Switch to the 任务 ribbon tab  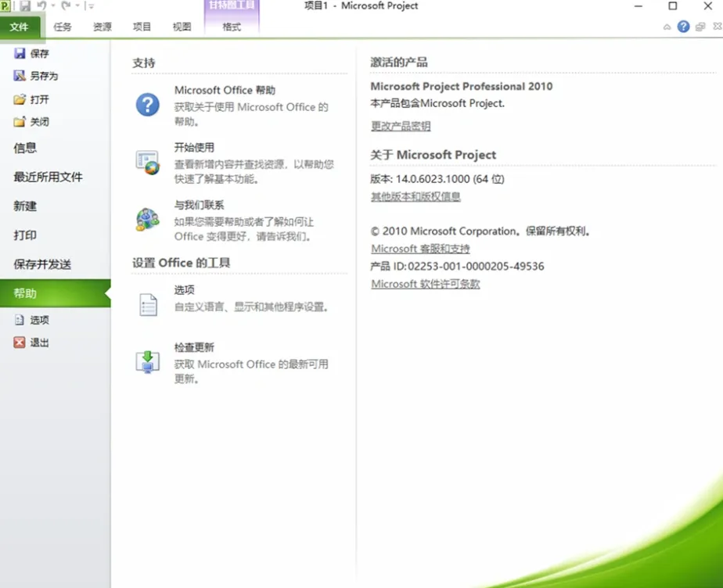tap(63, 27)
